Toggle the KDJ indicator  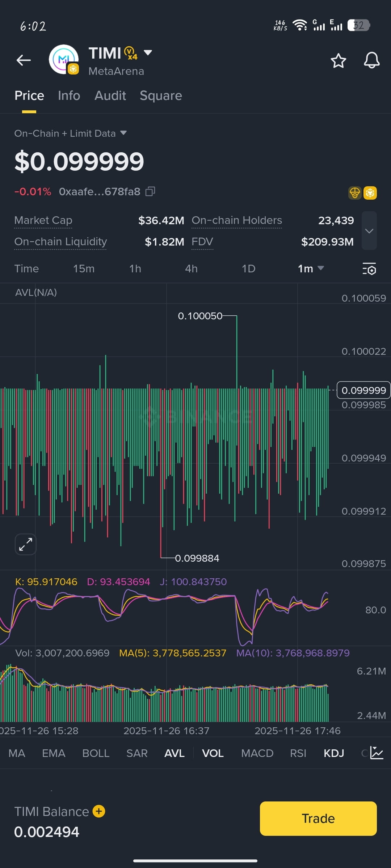point(334,753)
